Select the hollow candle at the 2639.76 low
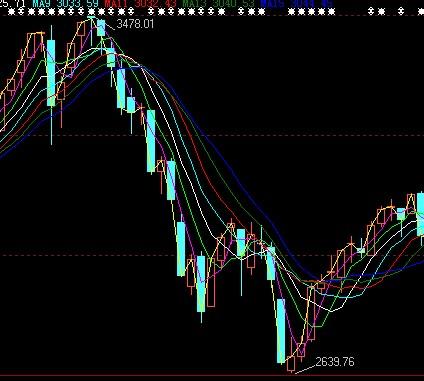Viewport: 424px width, 381px height. (291, 364)
